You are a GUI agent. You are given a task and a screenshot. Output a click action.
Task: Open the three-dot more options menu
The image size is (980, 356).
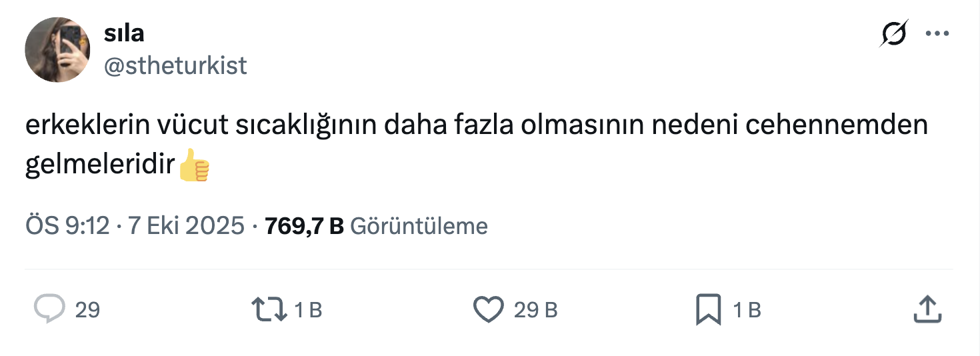[937, 33]
